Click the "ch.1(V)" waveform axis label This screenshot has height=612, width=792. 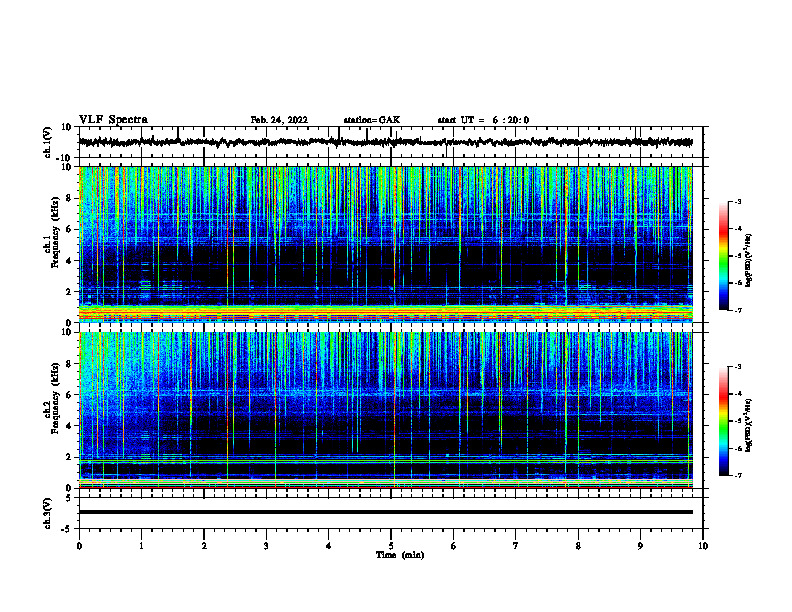click(48, 142)
